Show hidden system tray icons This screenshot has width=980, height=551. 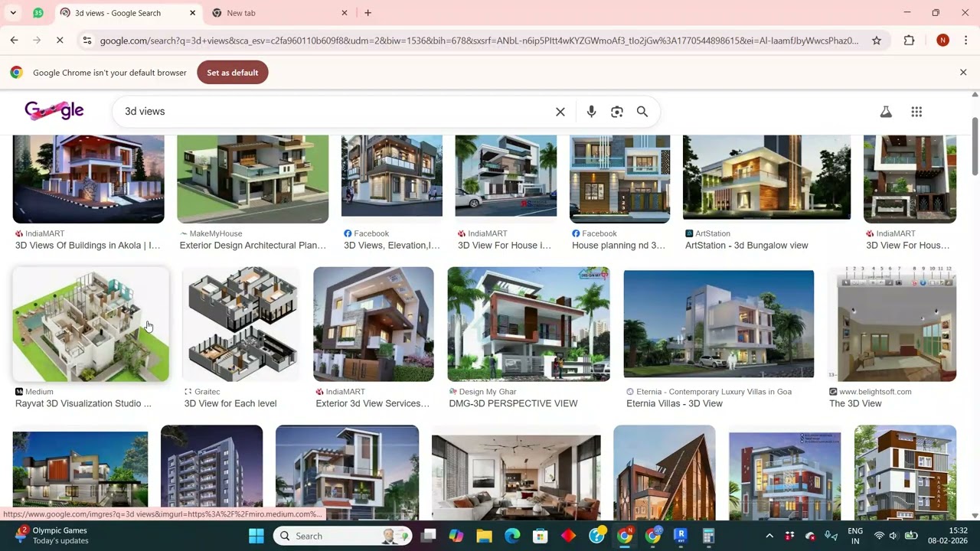tap(769, 536)
